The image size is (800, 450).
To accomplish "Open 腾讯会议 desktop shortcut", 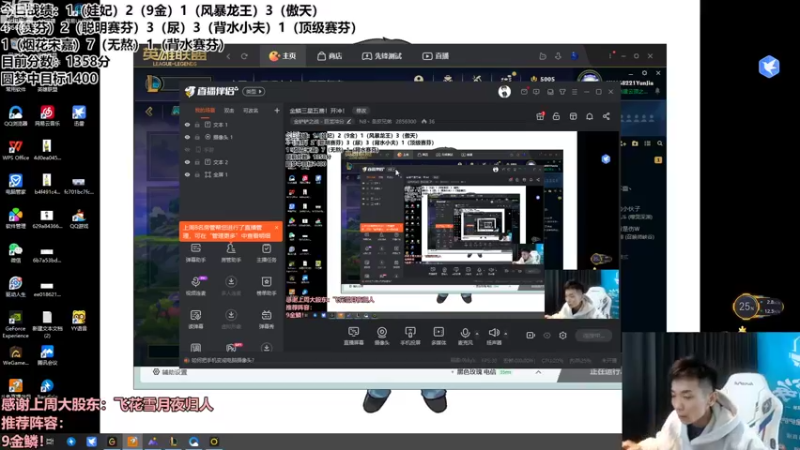I will pos(47,356).
